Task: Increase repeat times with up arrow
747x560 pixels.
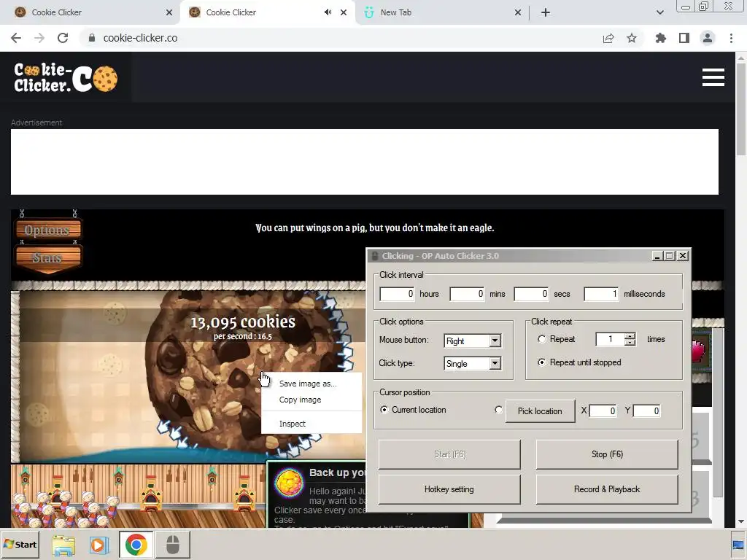Action: (x=630, y=335)
